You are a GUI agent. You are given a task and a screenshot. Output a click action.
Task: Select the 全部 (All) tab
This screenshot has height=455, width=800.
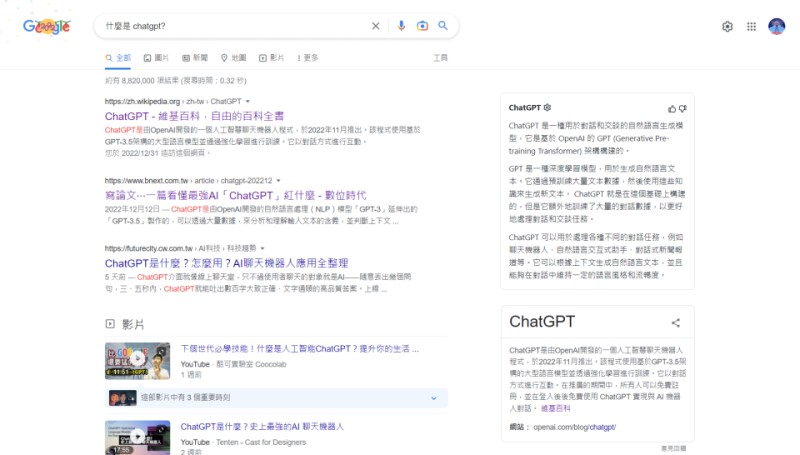point(118,58)
